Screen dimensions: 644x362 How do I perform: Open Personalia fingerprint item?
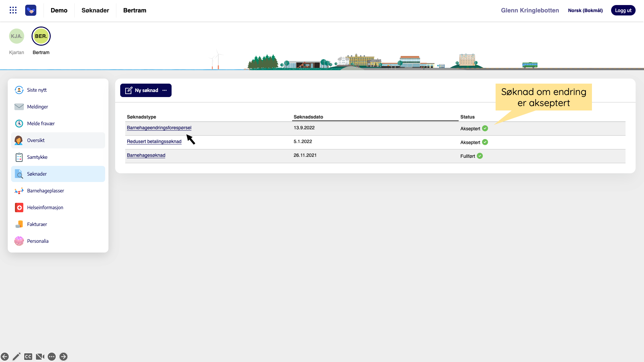[38, 241]
